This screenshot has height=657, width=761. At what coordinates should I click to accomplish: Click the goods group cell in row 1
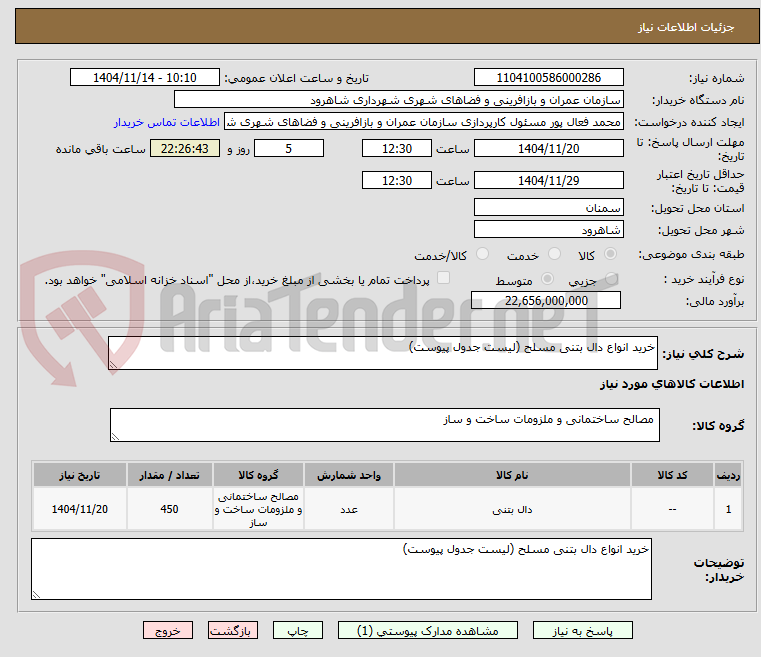pos(258,509)
